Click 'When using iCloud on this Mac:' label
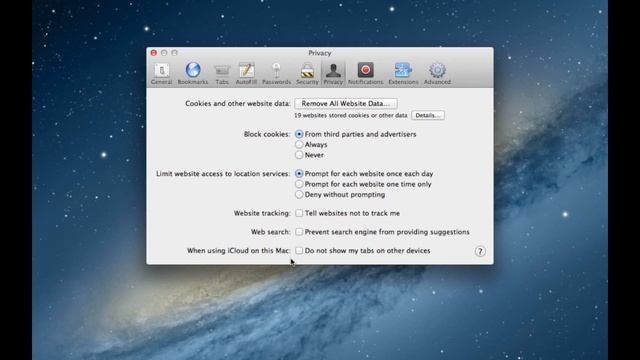Image resolution: width=640 pixels, height=360 pixels. (239, 251)
